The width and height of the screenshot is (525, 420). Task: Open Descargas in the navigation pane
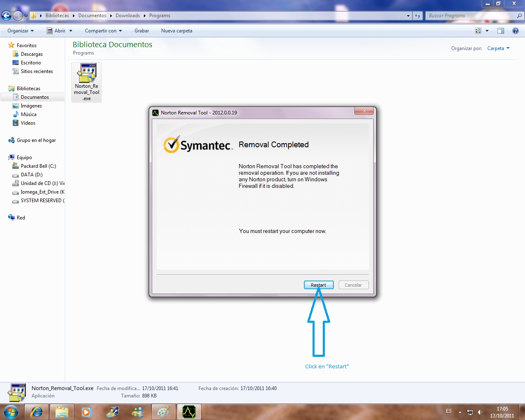(x=32, y=54)
